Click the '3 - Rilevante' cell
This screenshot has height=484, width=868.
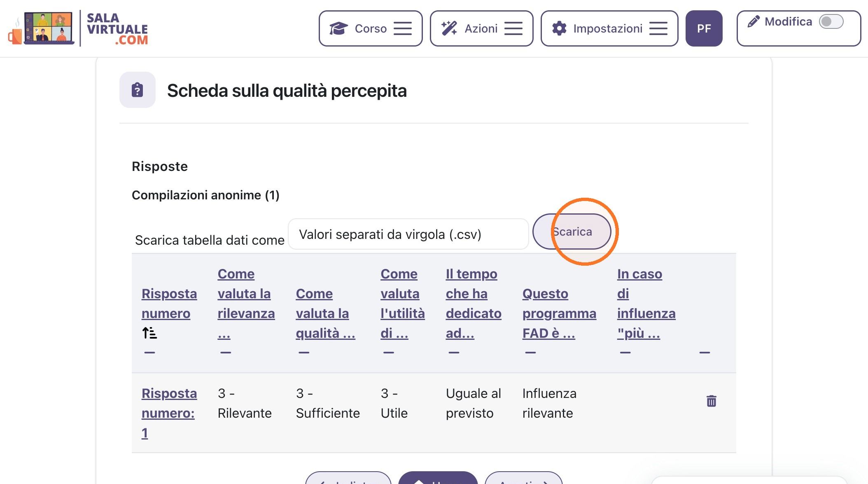tap(245, 403)
